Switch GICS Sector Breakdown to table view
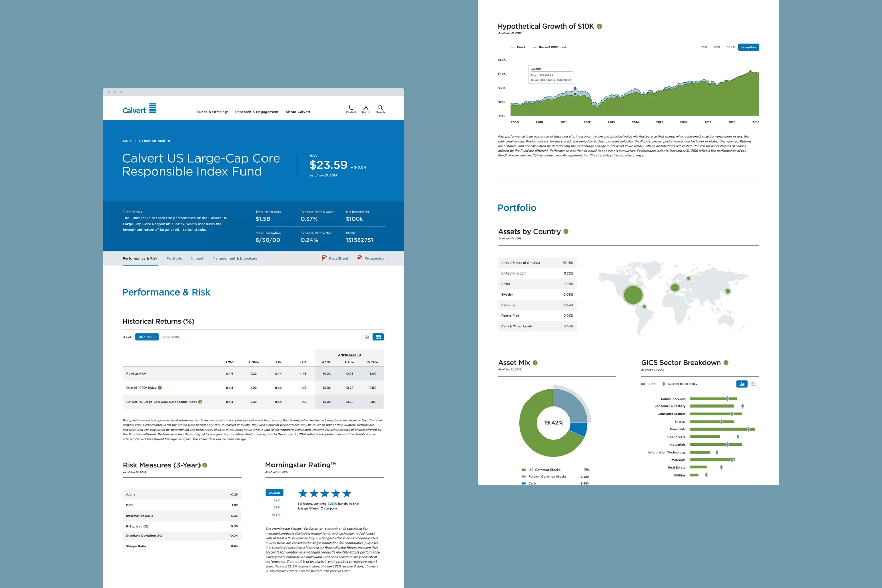 click(x=753, y=384)
